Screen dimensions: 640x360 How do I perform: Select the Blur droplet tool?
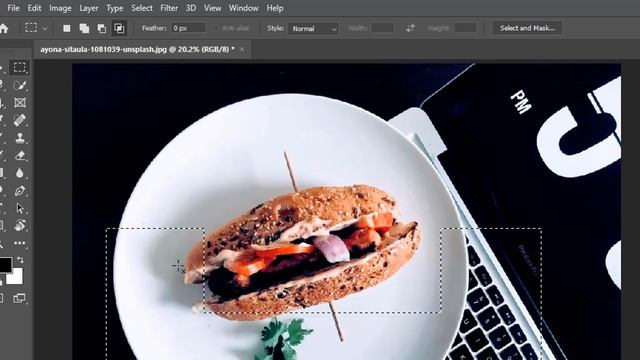[x=20, y=173]
